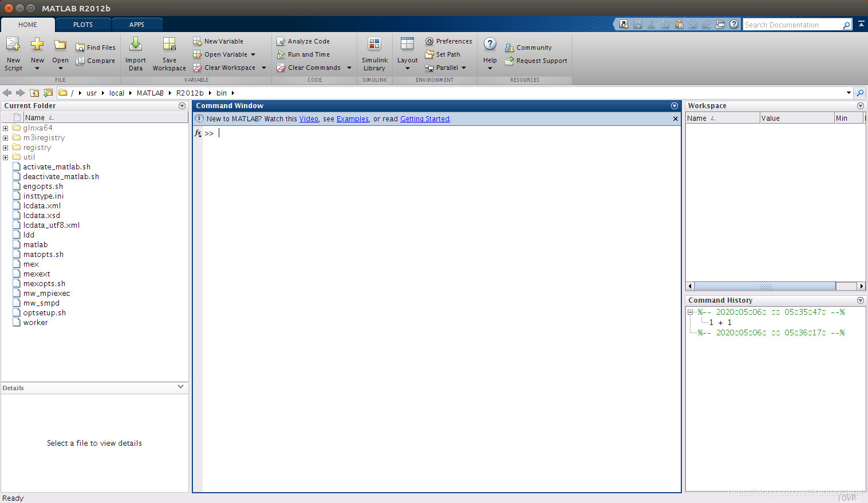
Task: Click the New Variable button
Action: pos(218,41)
